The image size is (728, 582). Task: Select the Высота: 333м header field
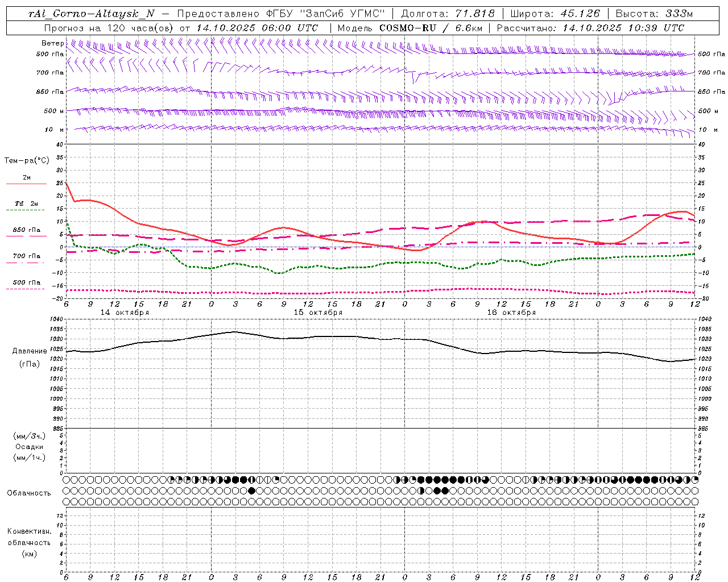tap(655, 14)
